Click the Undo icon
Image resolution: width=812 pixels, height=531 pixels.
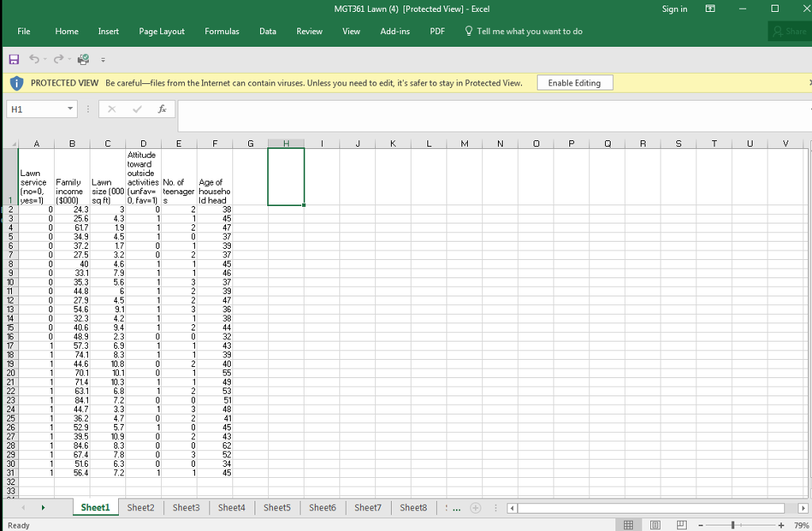click(x=34, y=59)
